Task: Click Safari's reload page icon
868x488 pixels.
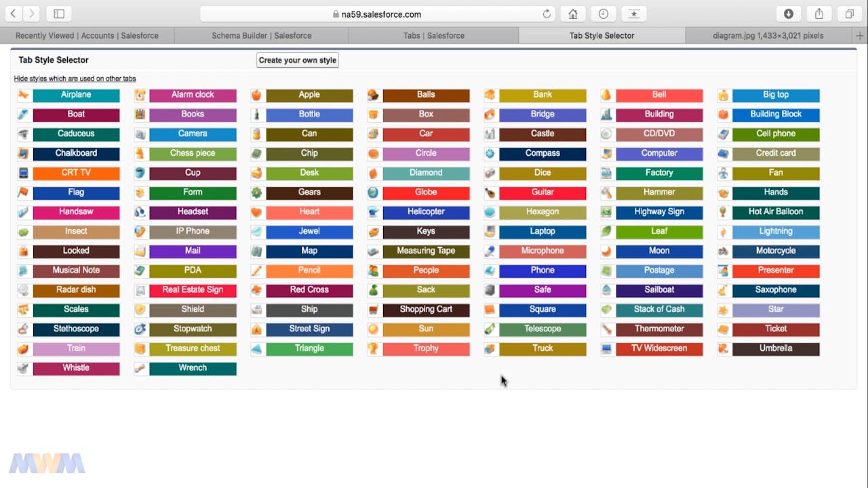Action: pos(547,14)
